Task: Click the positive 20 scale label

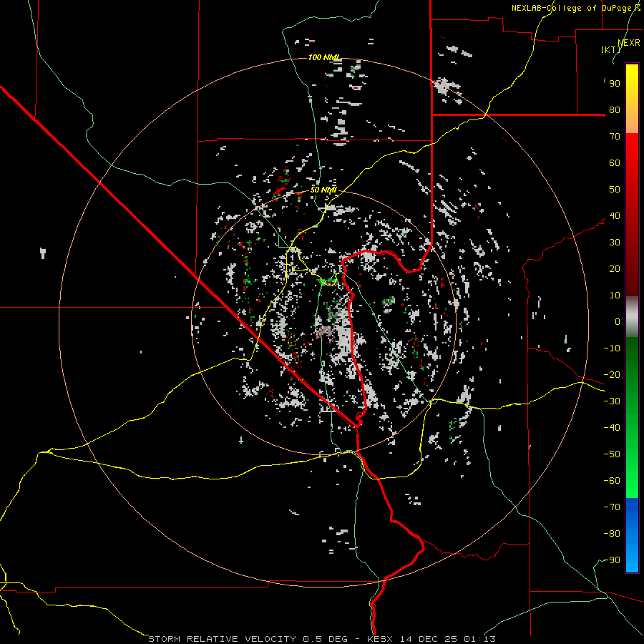Action: click(615, 269)
